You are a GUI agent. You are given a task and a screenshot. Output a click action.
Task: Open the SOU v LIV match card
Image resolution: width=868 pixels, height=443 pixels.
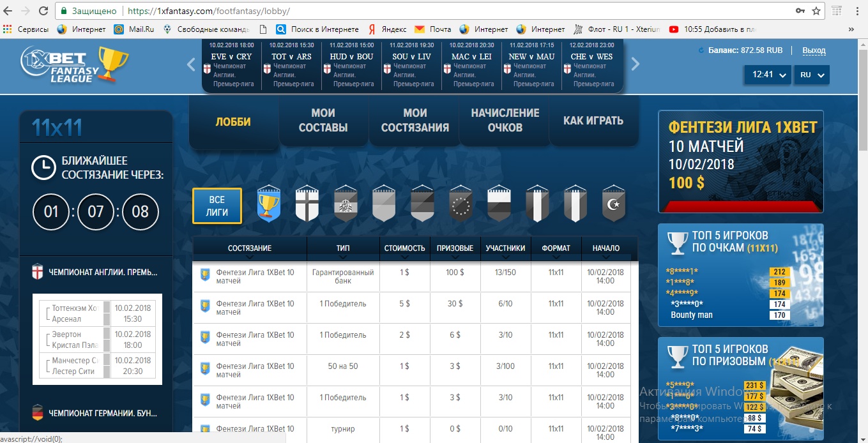(411, 65)
